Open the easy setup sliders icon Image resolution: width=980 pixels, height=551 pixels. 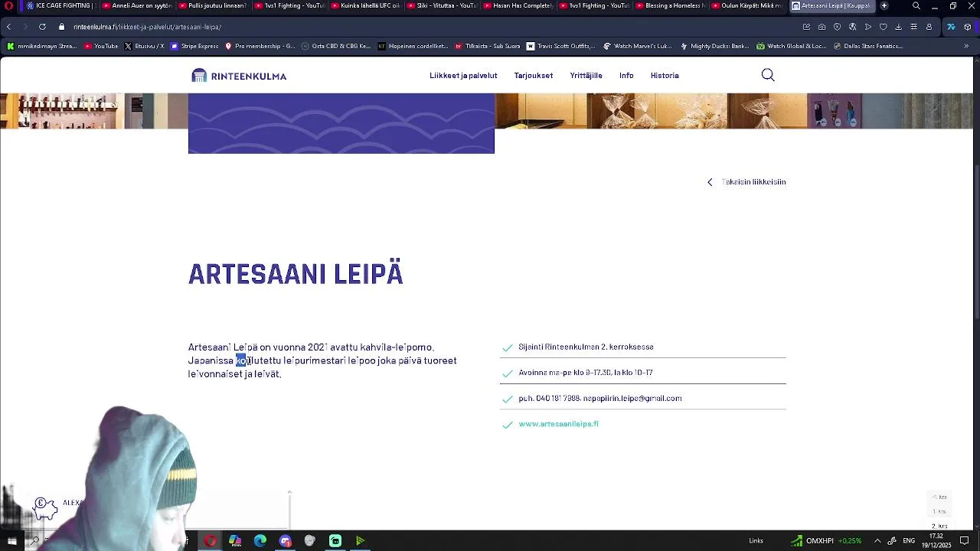tap(913, 27)
